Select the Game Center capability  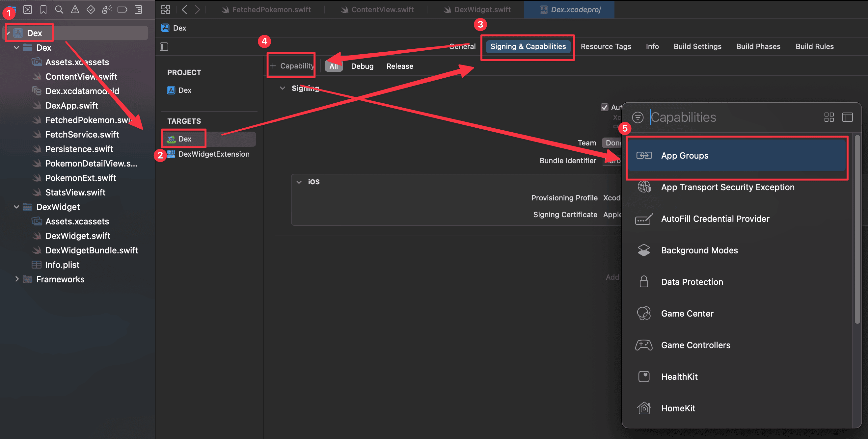[737, 314]
